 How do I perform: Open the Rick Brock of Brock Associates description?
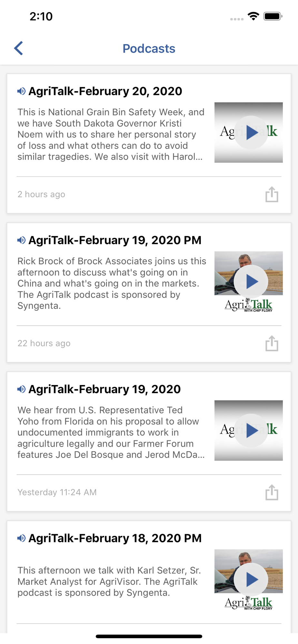click(x=112, y=283)
